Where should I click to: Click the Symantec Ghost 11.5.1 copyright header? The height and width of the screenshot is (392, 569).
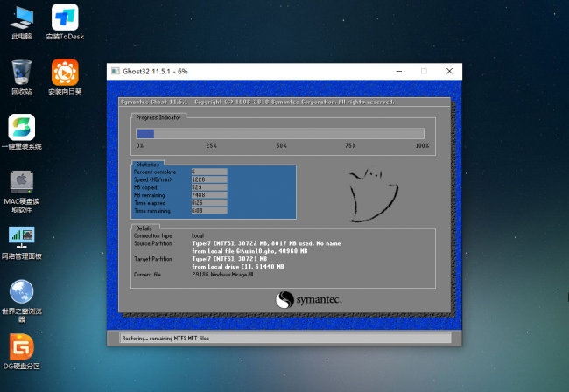257,101
